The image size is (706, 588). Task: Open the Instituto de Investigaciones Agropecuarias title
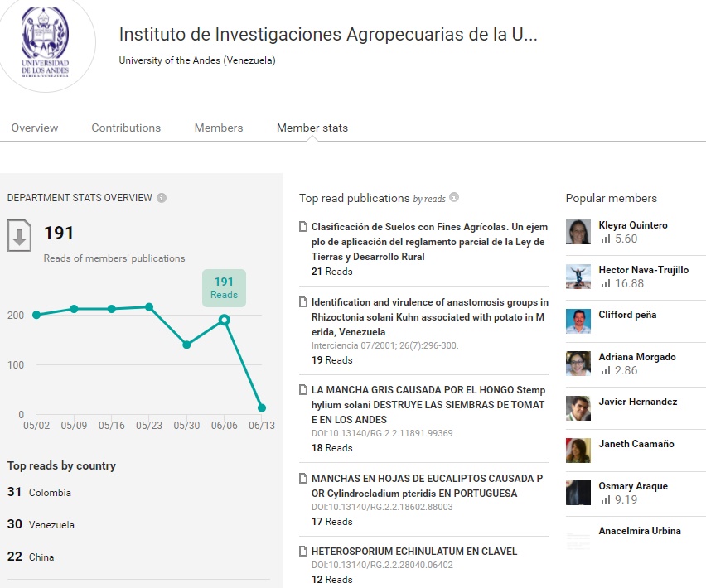pyautogui.click(x=328, y=35)
